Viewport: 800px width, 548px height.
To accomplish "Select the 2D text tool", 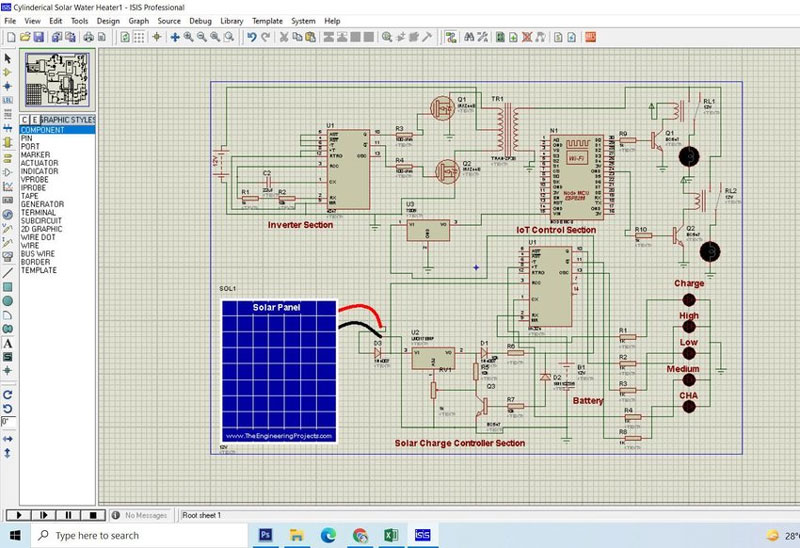I will 8,343.
